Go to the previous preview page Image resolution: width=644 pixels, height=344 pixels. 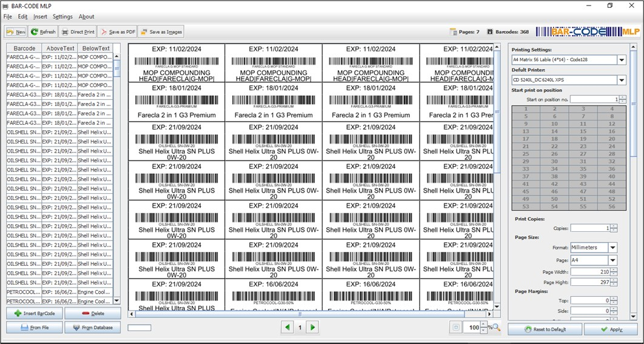point(287,328)
